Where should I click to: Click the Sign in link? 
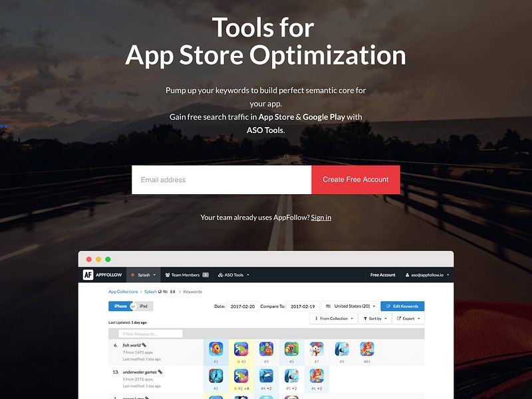click(322, 217)
